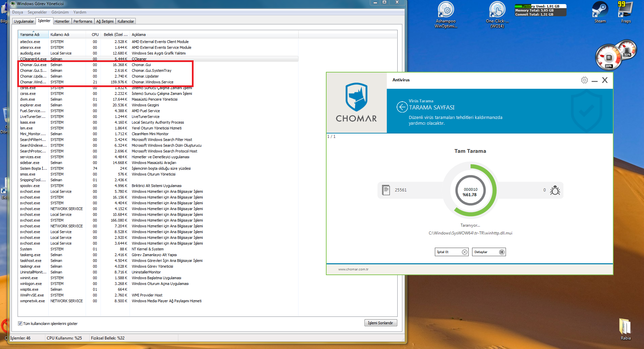Sort by Bellek column header
Screen dimensions: 644x349
click(x=115, y=35)
